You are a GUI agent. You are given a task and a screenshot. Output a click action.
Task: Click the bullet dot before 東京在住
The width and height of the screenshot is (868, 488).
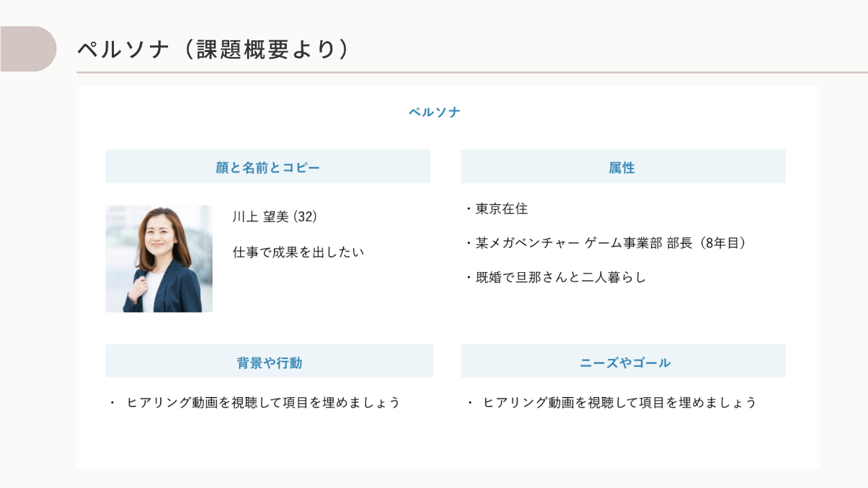(x=469, y=209)
